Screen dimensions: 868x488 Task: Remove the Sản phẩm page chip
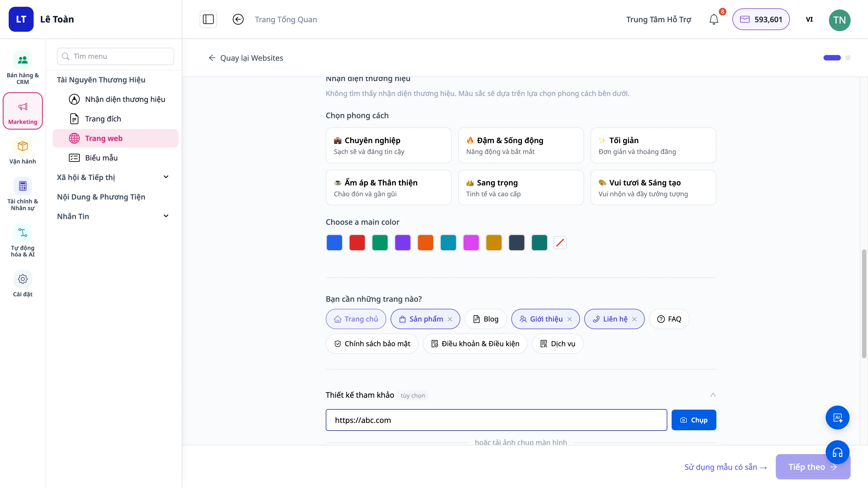pos(450,319)
